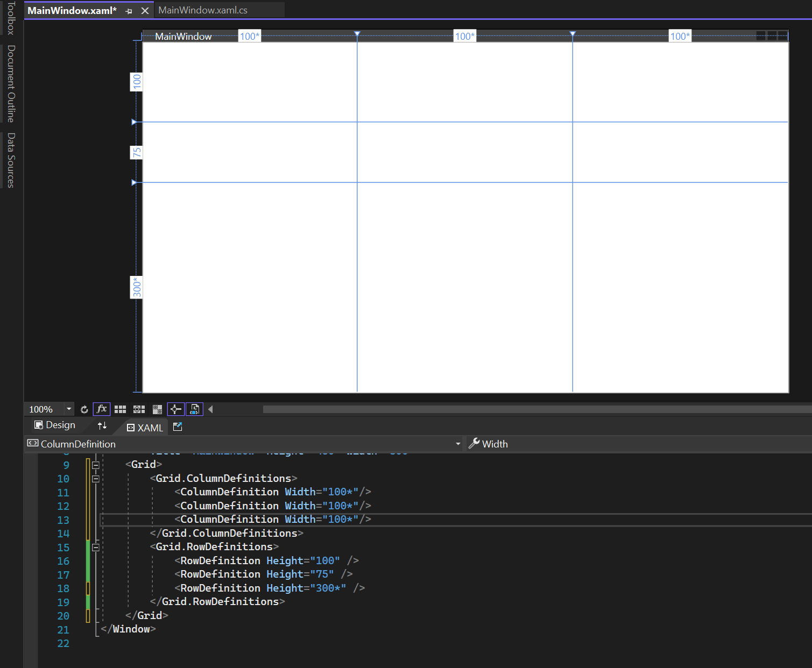Click the MainWindow title in designer
The image size is (812, 668).
[x=183, y=37]
